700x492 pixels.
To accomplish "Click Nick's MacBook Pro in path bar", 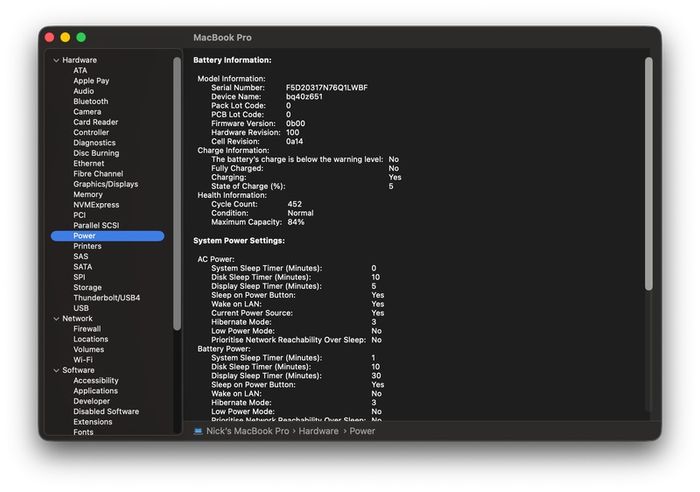I will 247,431.
